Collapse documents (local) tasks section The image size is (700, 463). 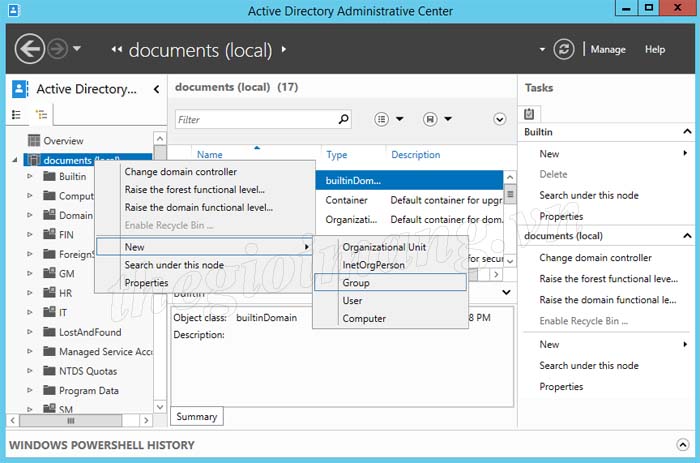[687, 235]
